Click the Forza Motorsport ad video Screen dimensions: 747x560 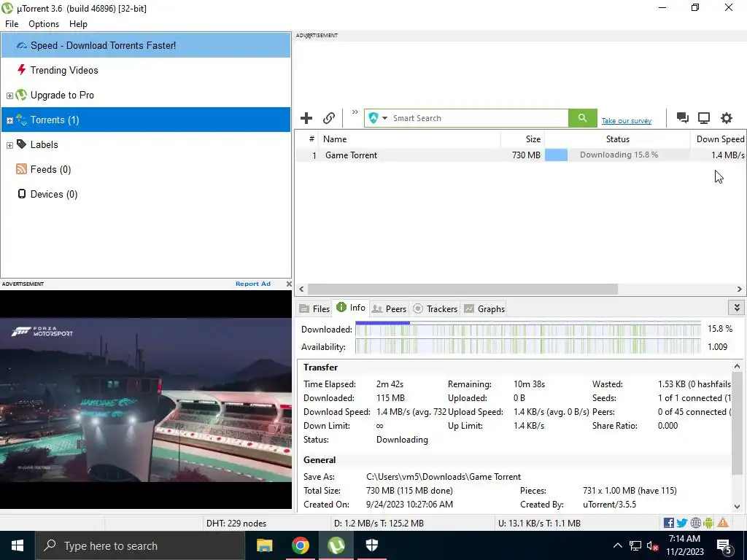146,399
